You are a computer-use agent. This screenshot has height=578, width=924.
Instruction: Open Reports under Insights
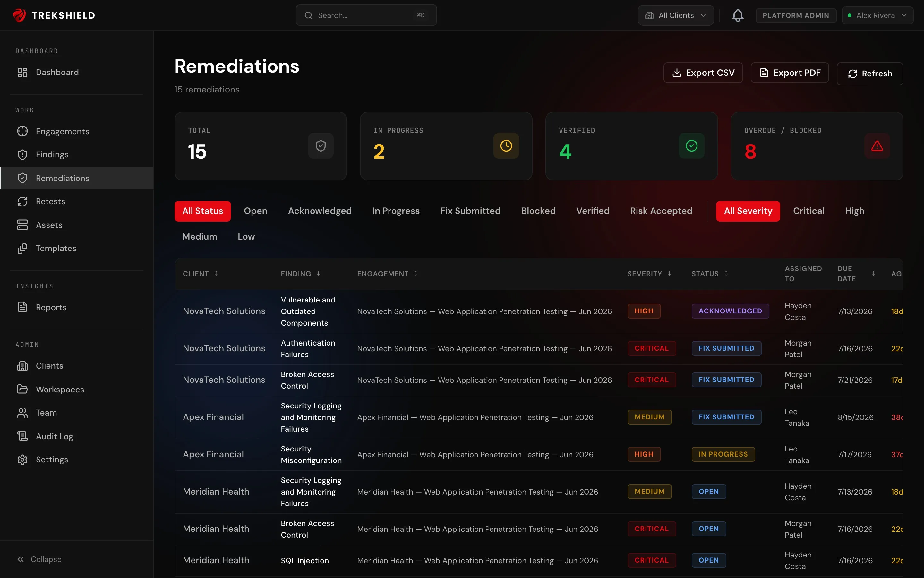coord(77,307)
